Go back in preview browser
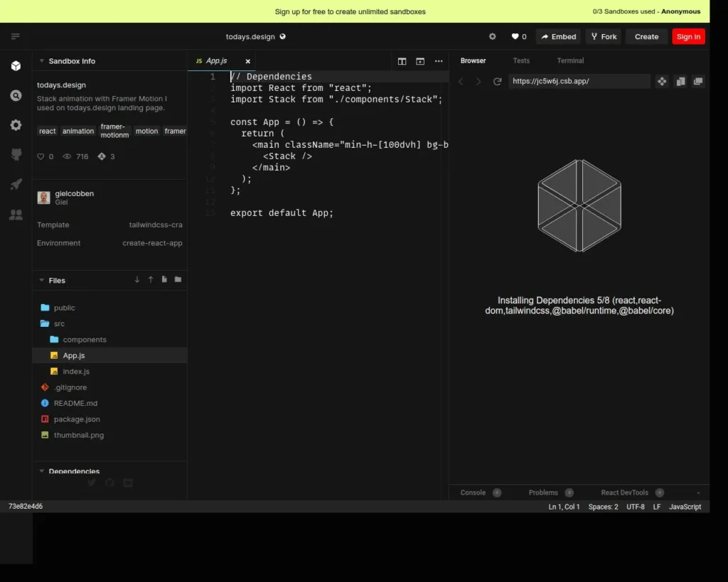Image resolution: width=728 pixels, height=582 pixels. coord(461,82)
